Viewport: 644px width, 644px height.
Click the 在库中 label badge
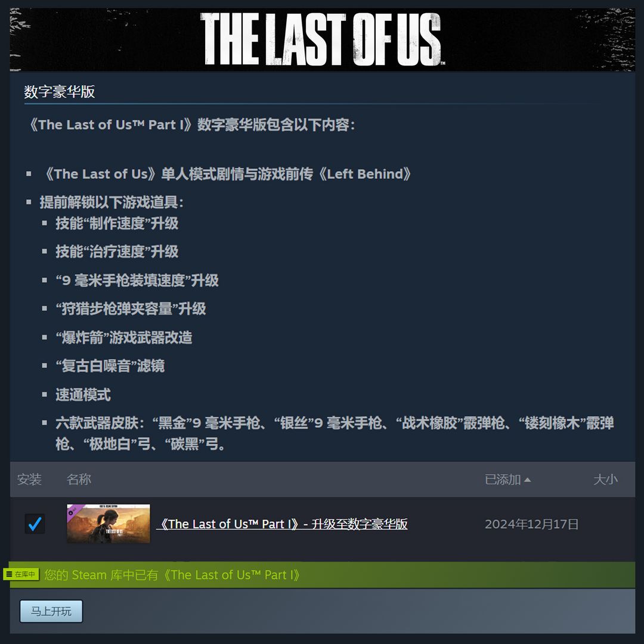point(21,574)
